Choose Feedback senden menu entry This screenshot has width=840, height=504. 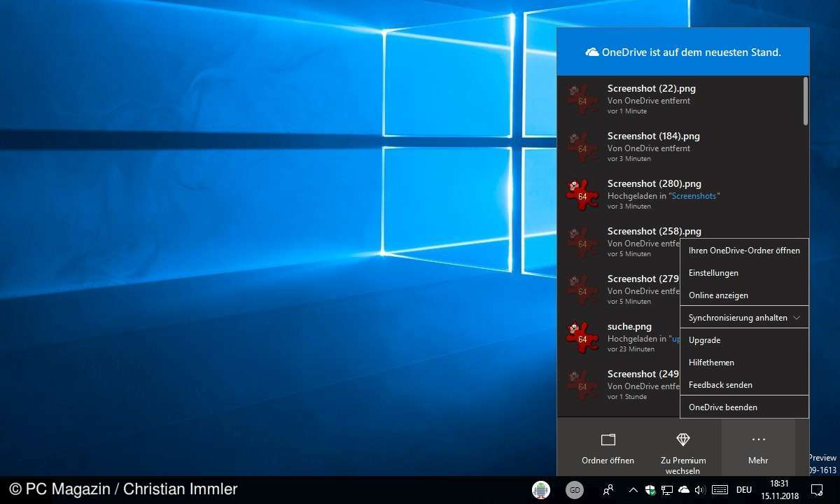click(744, 385)
